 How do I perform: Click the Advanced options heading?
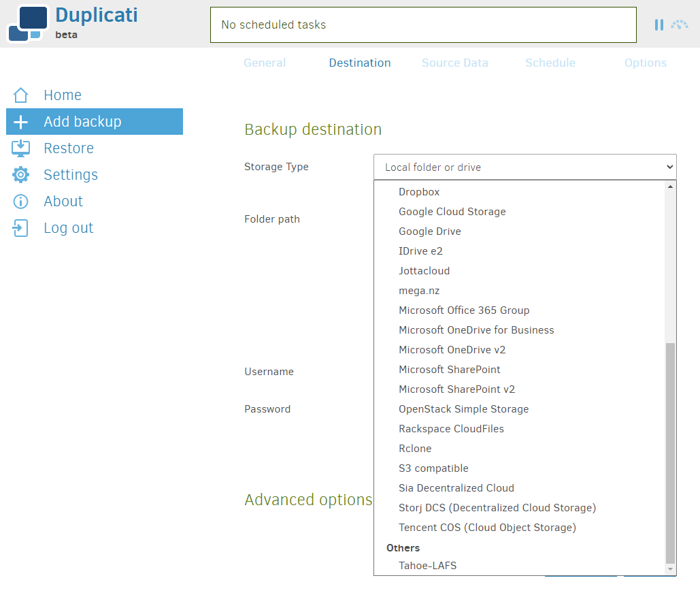pos(308,500)
